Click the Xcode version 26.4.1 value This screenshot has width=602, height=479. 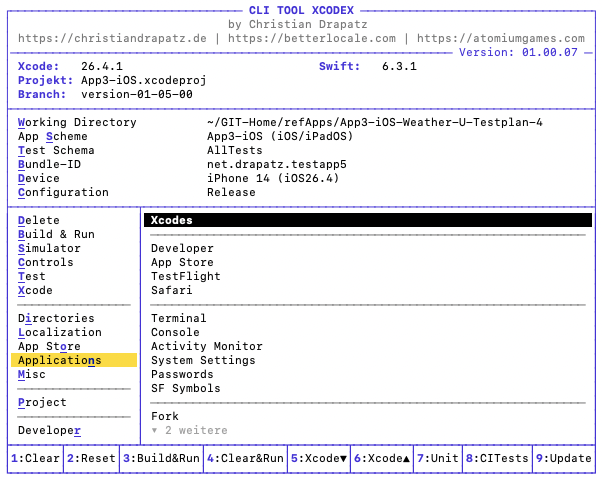[x=102, y=66]
